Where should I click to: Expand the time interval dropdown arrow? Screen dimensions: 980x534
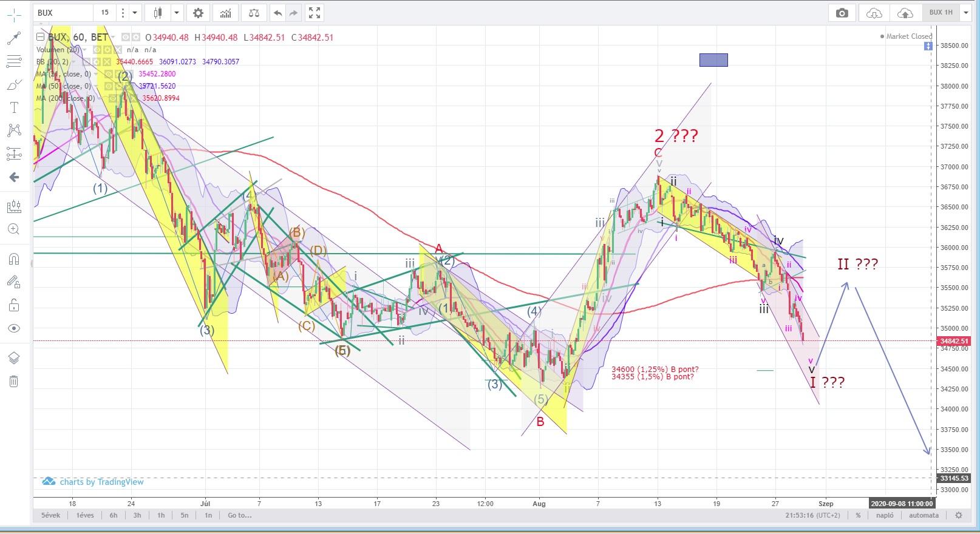pyautogui.click(x=135, y=13)
